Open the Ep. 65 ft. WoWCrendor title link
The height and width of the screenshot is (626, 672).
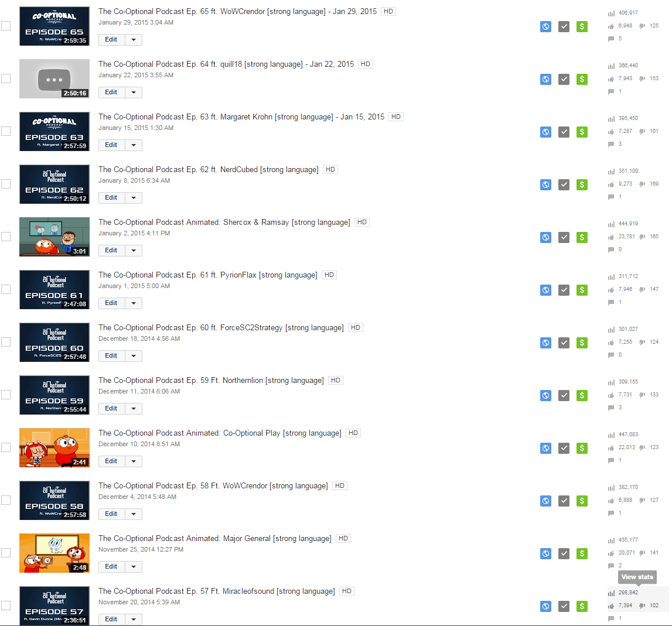click(237, 12)
